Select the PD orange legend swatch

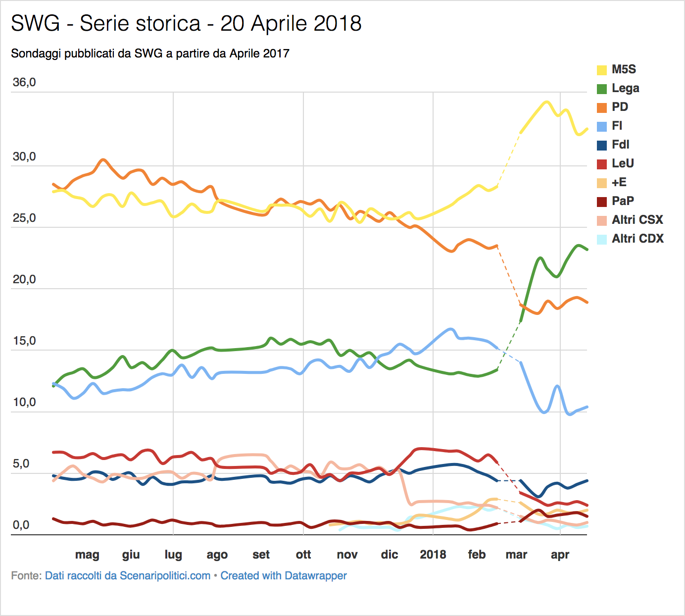pyautogui.click(x=602, y=107)
